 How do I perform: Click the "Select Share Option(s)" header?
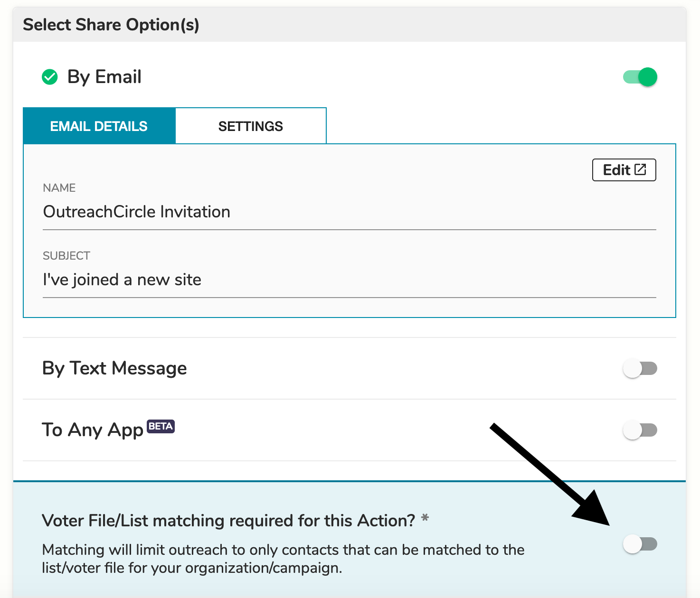(x=111, y=25)
